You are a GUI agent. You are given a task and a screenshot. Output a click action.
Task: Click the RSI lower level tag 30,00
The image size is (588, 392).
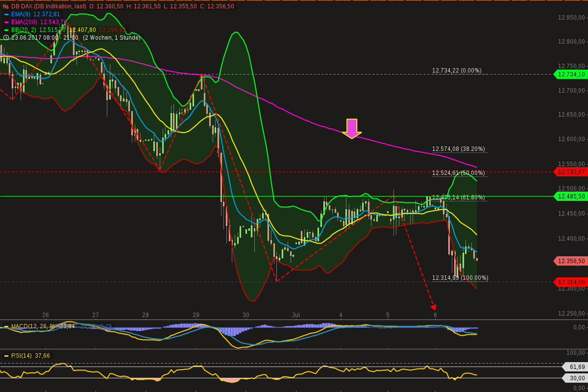click(x=574, y=378)
